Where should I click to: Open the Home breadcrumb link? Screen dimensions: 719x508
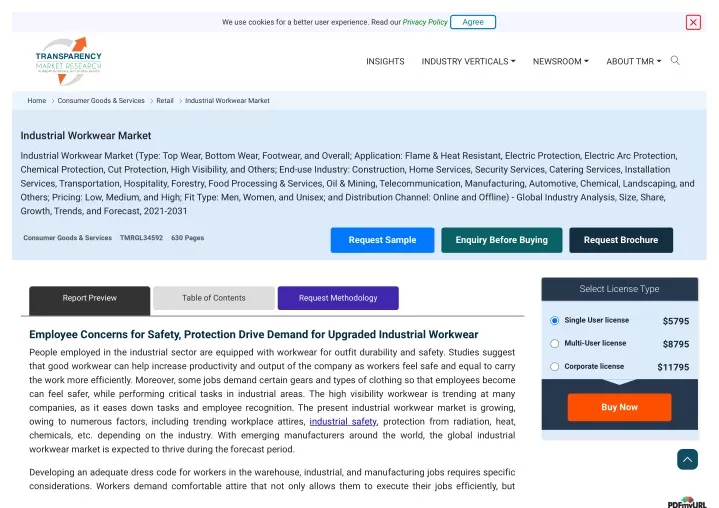(x=37, y=100)
